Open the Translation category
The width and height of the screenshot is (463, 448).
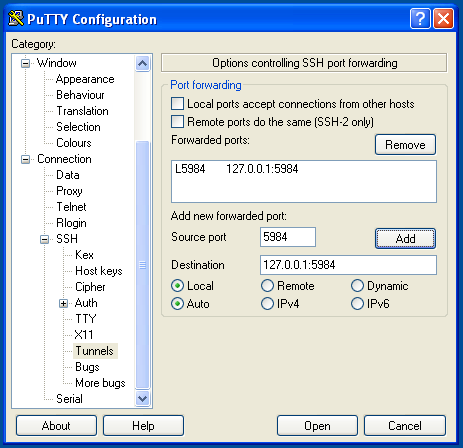tap(82, 111)
